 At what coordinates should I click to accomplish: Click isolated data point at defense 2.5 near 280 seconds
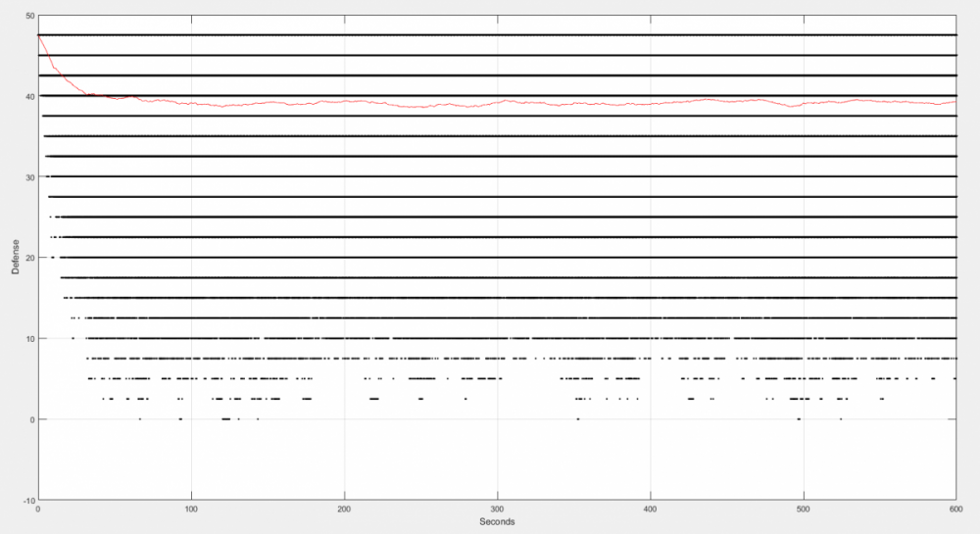point(465,399)
